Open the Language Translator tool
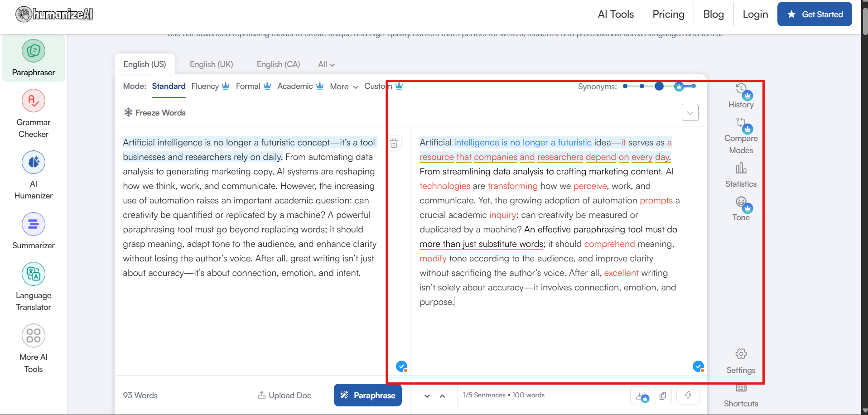Screen dimensions: 868x415 coord(33,286)
